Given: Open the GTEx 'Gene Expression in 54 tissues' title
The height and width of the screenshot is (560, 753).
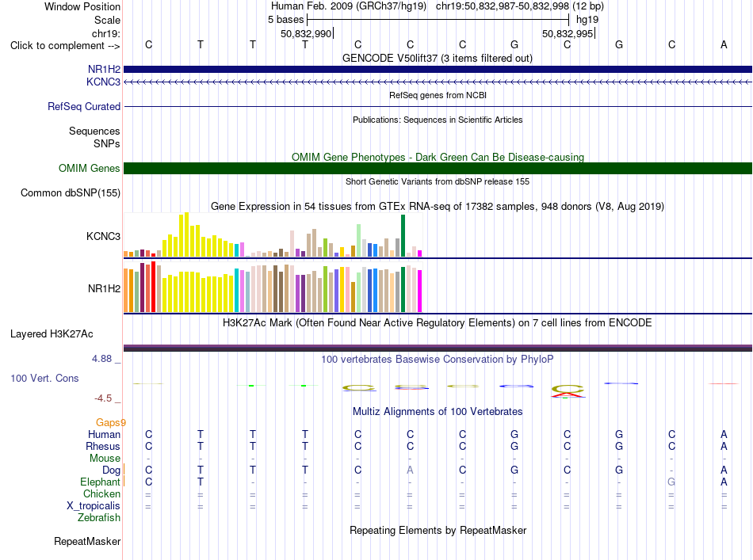Looking at the screenshot, I should tap(438, 207).
